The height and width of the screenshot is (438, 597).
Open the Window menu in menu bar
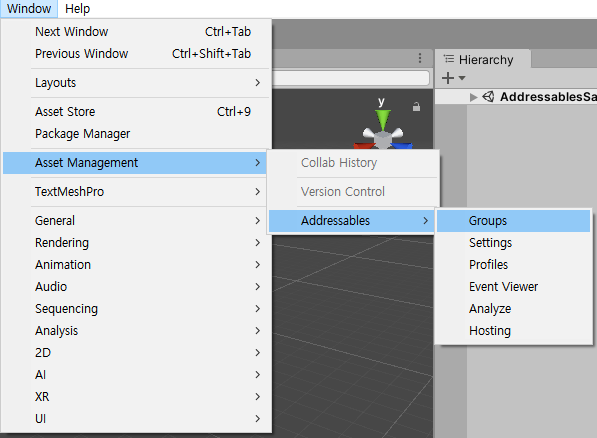pos(29,8)
